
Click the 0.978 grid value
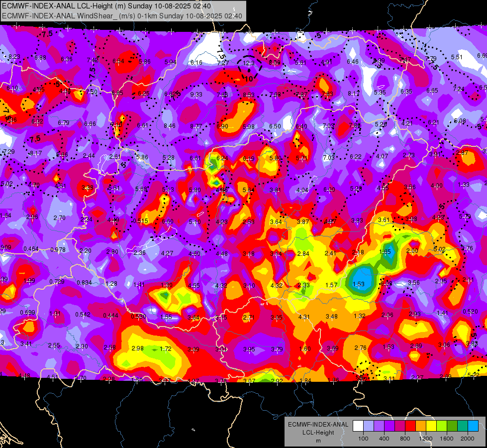pyautogui.click(x=58, y=250)
